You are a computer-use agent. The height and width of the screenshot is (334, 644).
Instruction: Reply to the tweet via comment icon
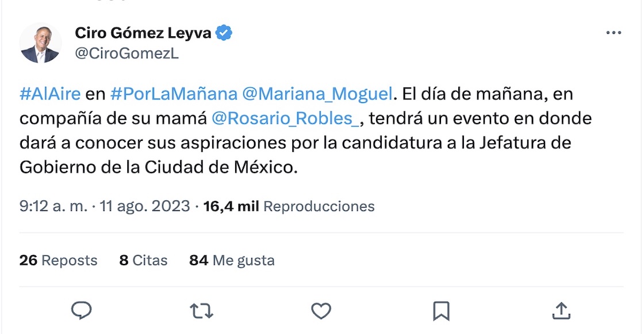click(82, 311)
